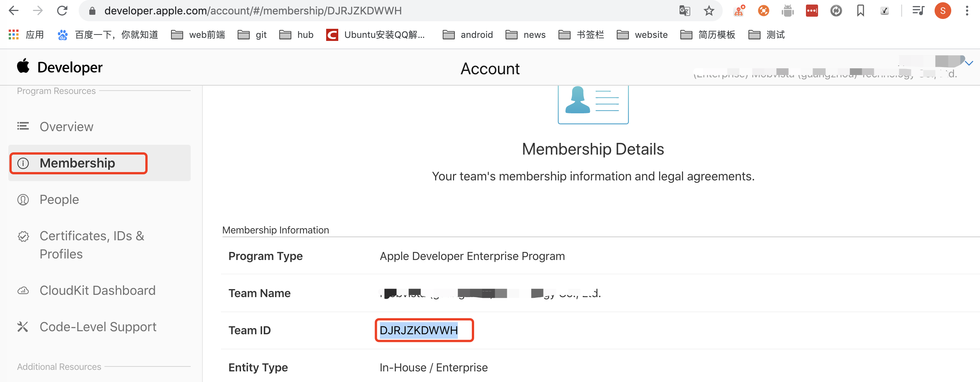Viewport: 980px width, 382px height.
Task: Open the 书签栏 bookmarks folder
Action: 581,34
